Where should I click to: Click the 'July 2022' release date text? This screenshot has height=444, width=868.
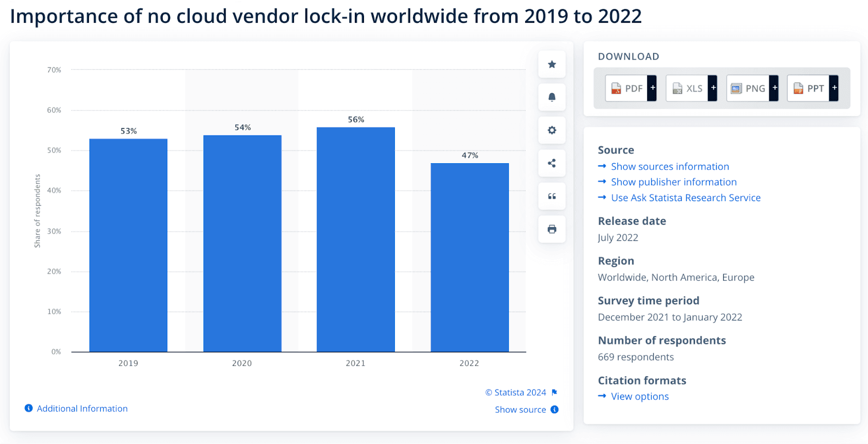(x=618, y=237)
